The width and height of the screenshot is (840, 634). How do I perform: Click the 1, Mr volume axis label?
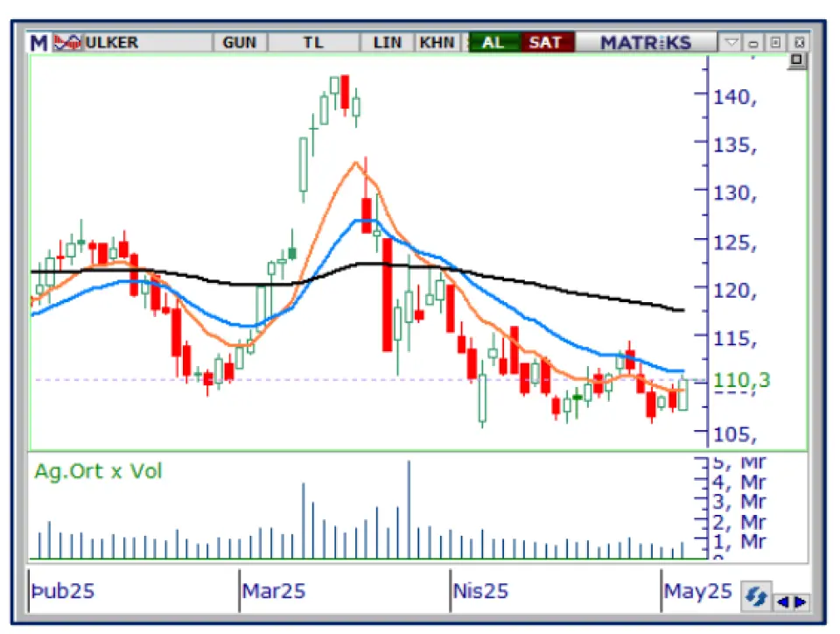739,541
